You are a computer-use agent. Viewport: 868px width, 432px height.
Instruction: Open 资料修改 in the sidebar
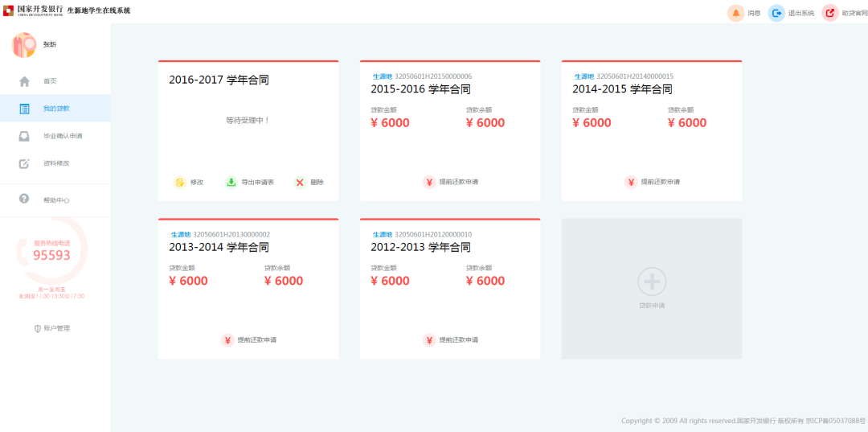point(55,163)
